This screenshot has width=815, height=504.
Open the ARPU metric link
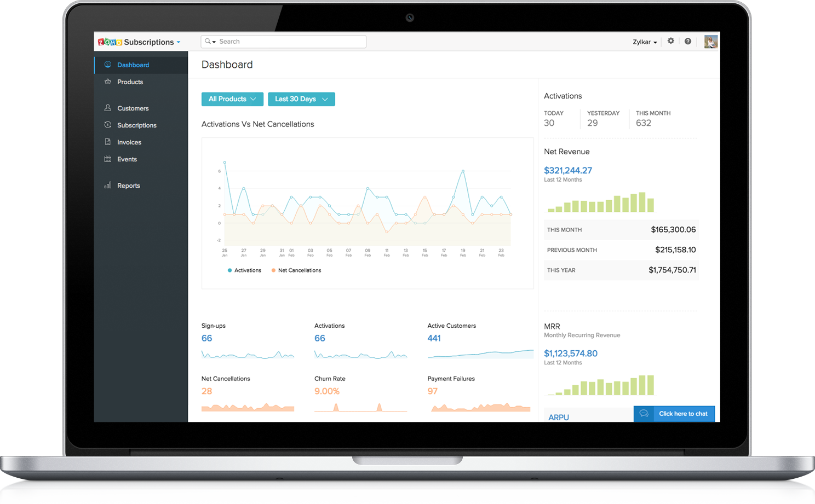point(558,417)
